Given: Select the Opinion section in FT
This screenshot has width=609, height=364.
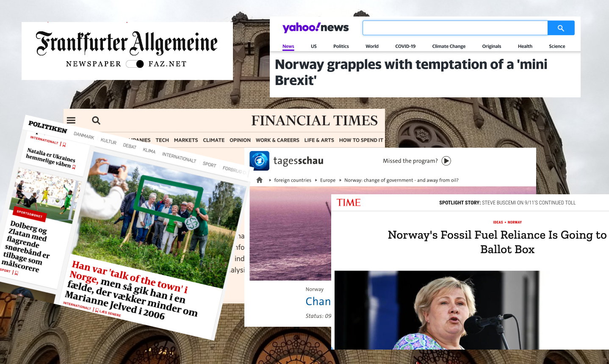Looking at the screenshot, I should (240, 140).
